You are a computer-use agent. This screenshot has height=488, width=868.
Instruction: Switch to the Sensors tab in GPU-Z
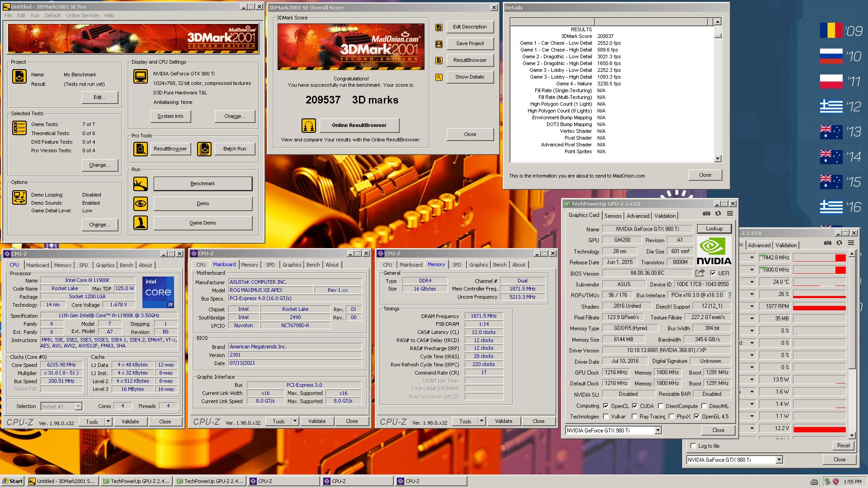coord(613,216)
